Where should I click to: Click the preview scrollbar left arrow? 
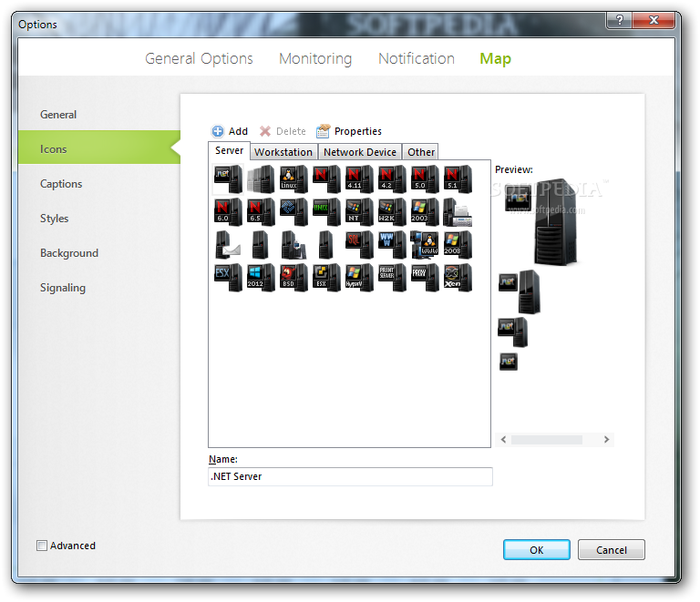503,439
